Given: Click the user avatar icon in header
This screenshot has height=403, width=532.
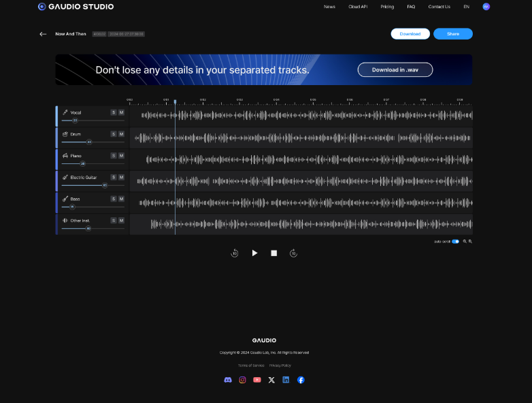Looking at the screenshot, I should tap(486, 7).
